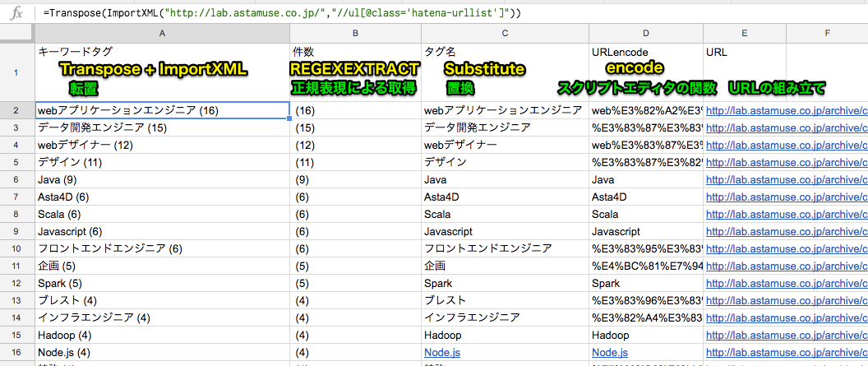Click the fx formula icon
The height and width of the screenshot is (366, 868).
[x=16, y=12]
